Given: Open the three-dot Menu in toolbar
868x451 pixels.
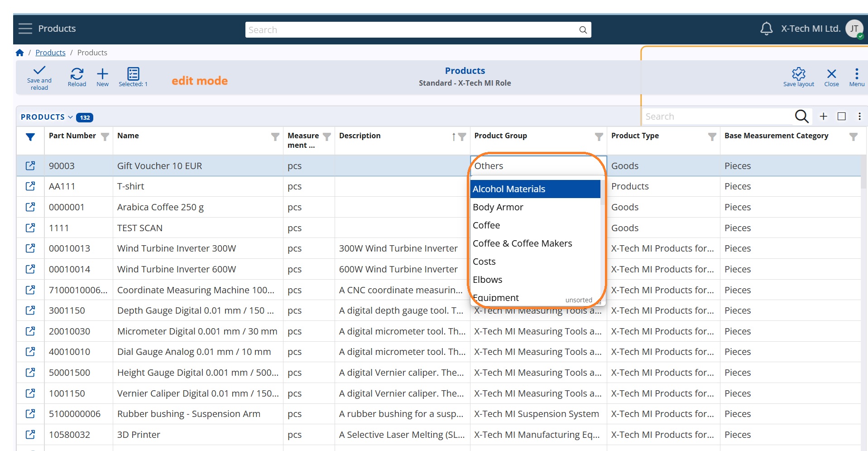Looking at the screenshot, I should tap(857, 77).
